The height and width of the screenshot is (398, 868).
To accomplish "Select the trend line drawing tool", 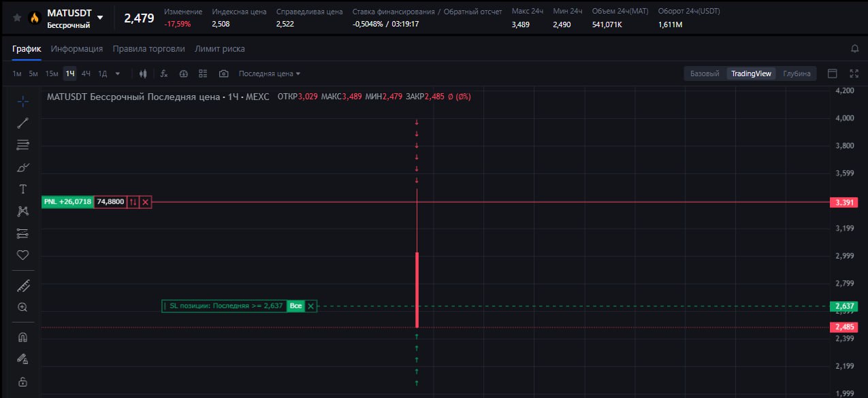I will point(22,123).
